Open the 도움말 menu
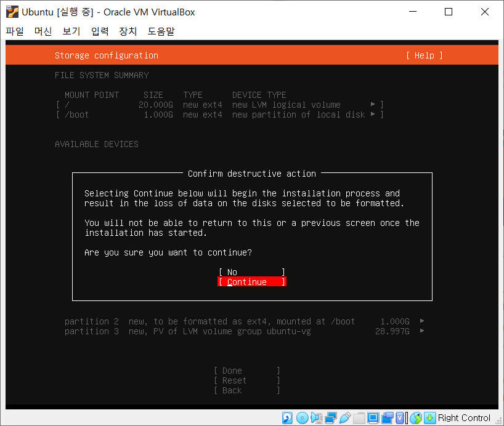The width and height of the screenshot is (504, 426). click(161, 31)
